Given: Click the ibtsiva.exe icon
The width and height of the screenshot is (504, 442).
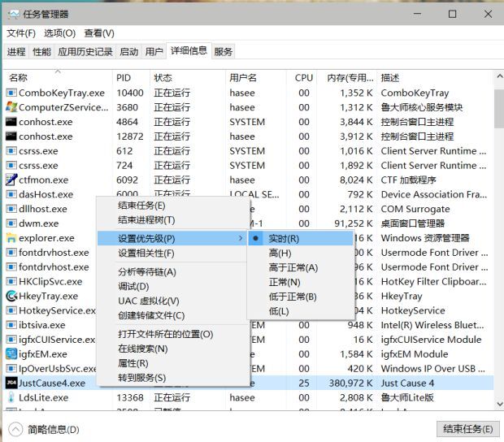Looking at the screenshot, I should tap(11, 325).
